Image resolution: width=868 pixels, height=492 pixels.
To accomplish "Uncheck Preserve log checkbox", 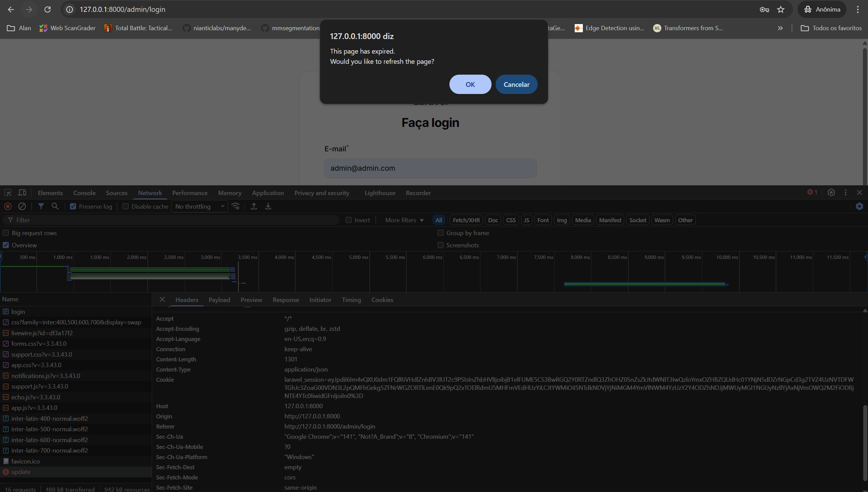I will click(x=73, y=206).
